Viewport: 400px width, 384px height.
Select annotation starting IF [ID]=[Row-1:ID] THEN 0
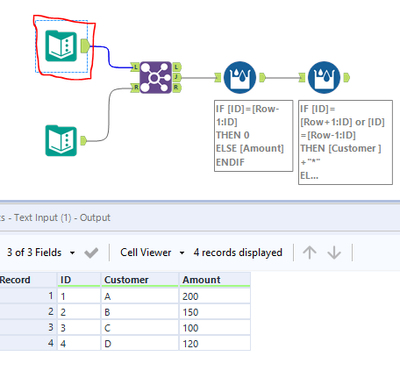pyautogui.click(x=253, y=136)
